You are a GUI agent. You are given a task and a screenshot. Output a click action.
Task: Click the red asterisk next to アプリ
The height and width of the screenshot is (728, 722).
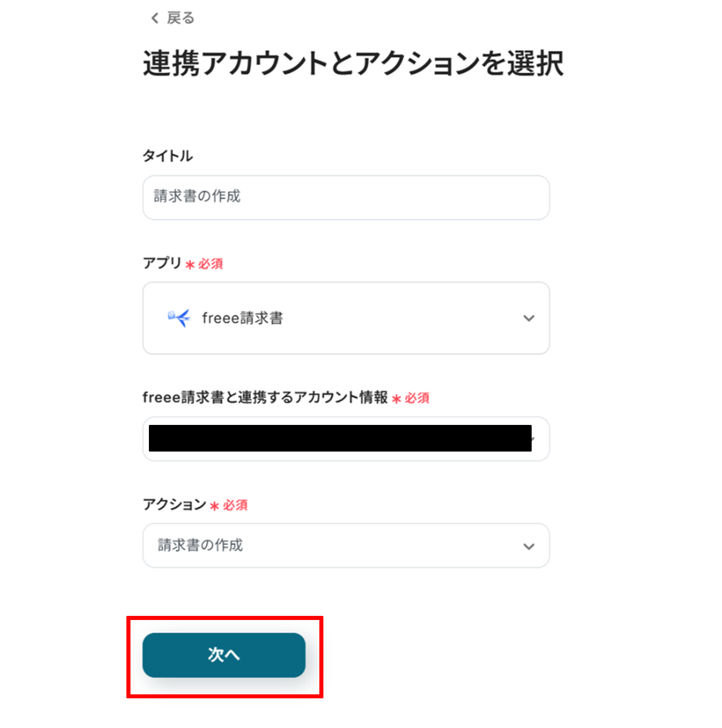(190, 265)
